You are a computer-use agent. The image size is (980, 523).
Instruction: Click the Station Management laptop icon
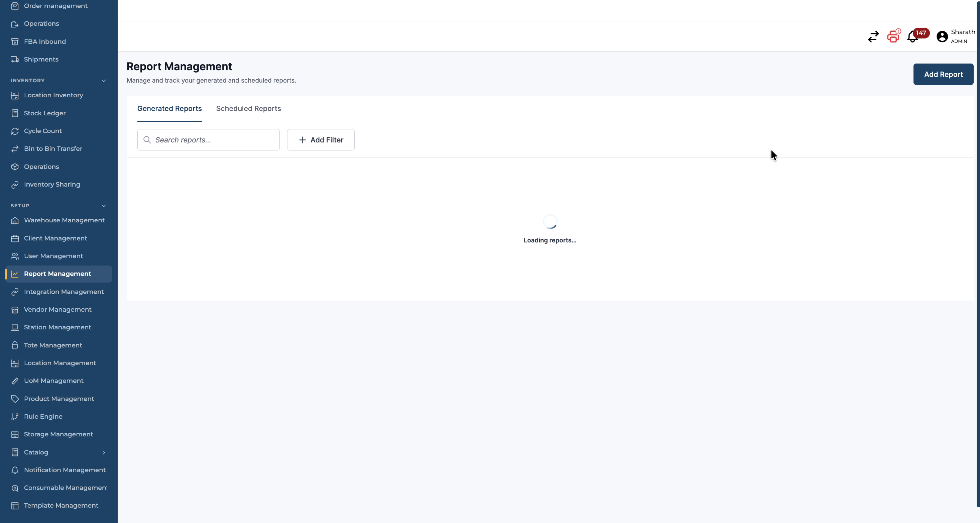[x=15, y=327]
